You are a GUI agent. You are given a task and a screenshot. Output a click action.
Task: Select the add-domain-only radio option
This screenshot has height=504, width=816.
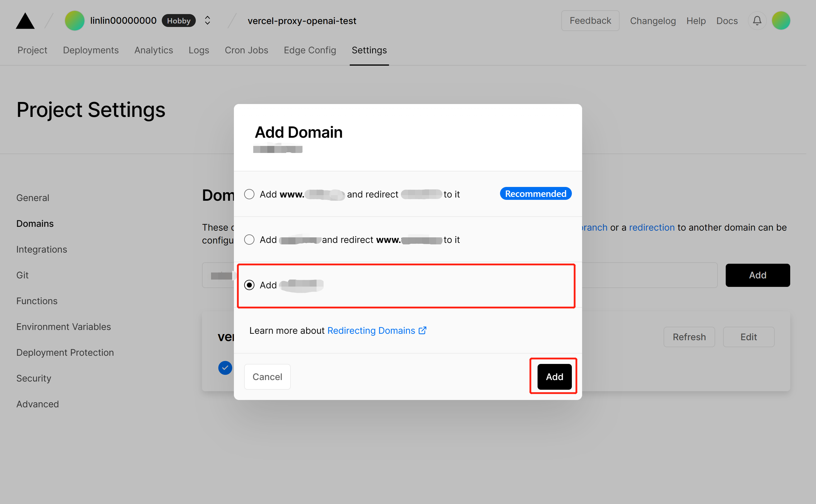[x=249, y=285]
